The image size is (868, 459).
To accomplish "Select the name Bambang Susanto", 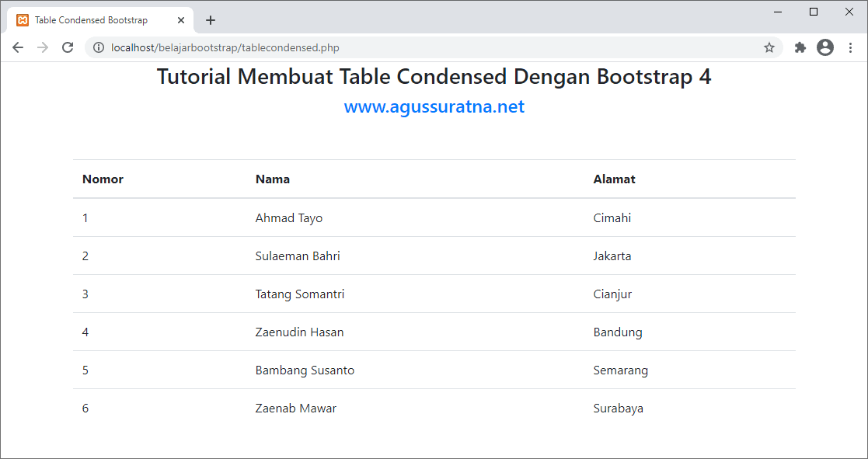I will pos(305,370).
